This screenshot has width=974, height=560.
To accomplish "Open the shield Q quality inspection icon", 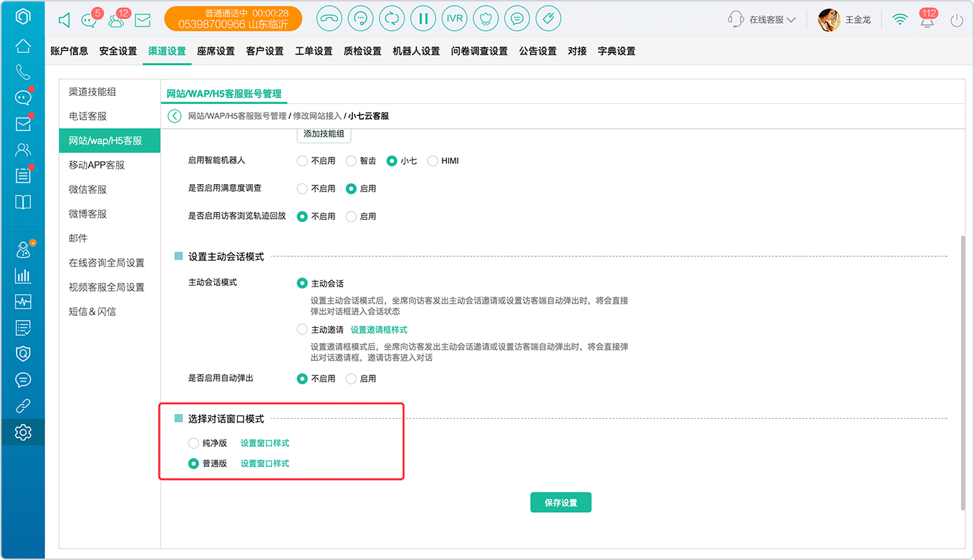I will tap(23, 353).
